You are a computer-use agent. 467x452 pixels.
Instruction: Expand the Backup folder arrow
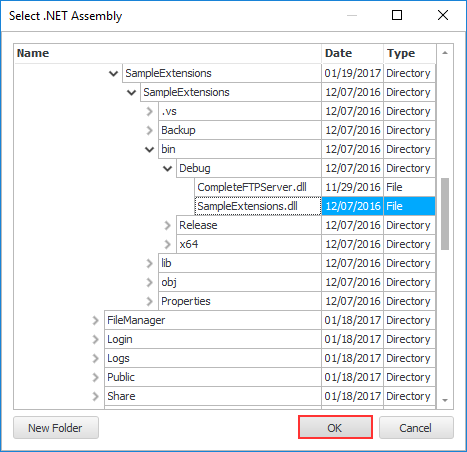pyautogui.click(x=149, y=130)
